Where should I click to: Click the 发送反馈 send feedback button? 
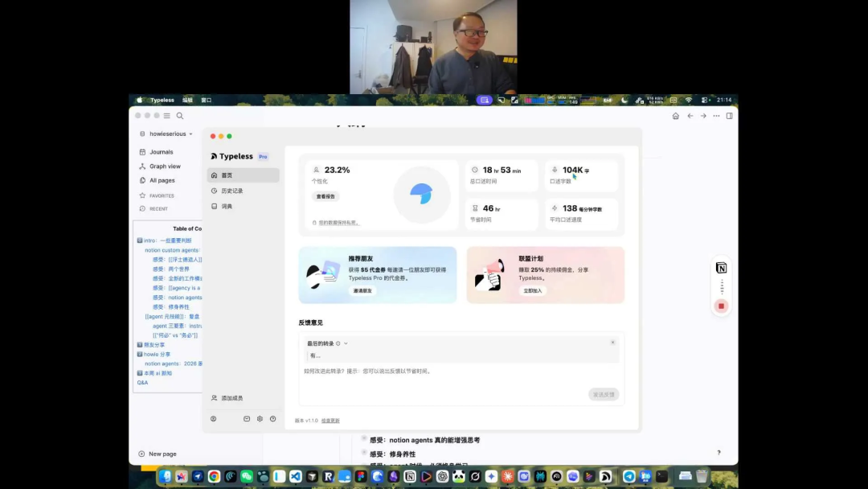[604, 394]
